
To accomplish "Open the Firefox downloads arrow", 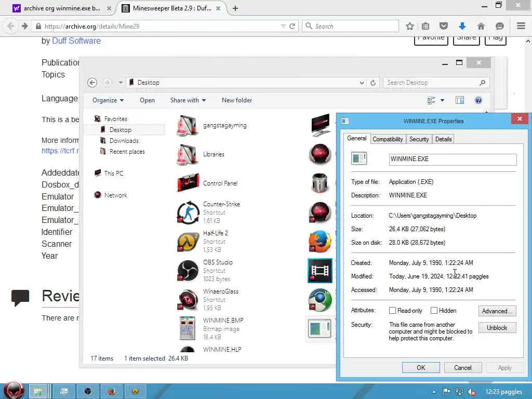I will (462, 26).
